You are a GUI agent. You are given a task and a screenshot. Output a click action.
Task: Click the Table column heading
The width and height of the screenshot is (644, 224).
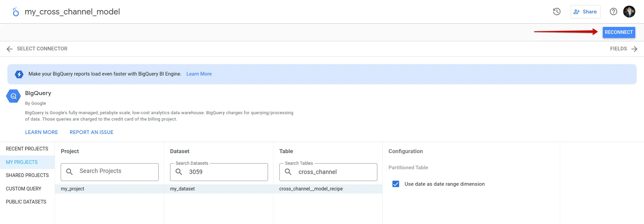coord(286,151)
